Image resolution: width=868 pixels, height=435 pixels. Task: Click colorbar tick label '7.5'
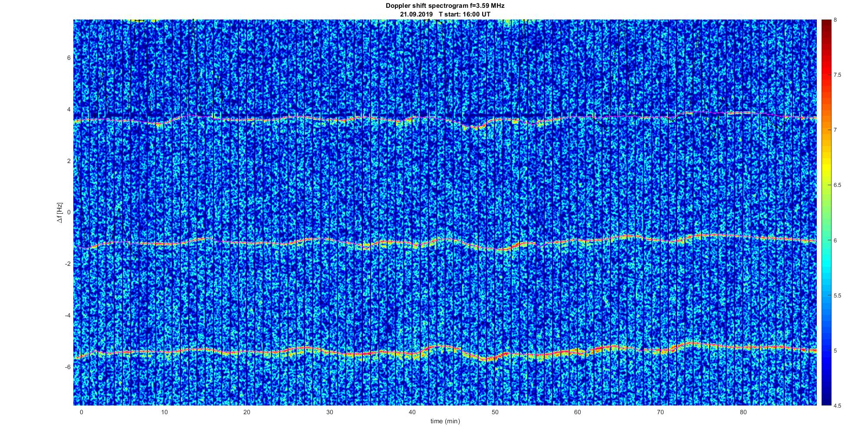coord(837,75)
